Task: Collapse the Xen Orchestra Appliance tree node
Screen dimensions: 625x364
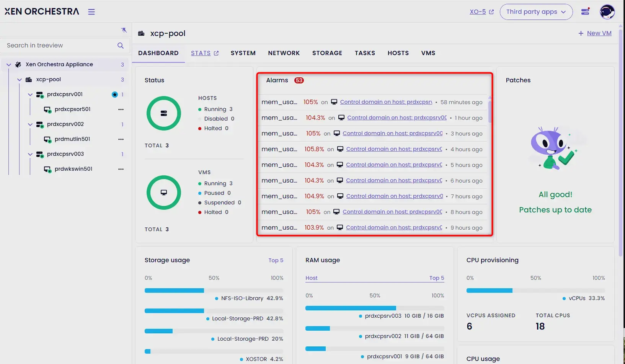Action: pos(9,65)
